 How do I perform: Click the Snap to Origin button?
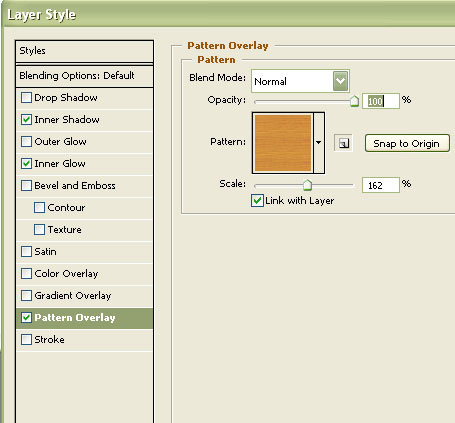[407, 143]
